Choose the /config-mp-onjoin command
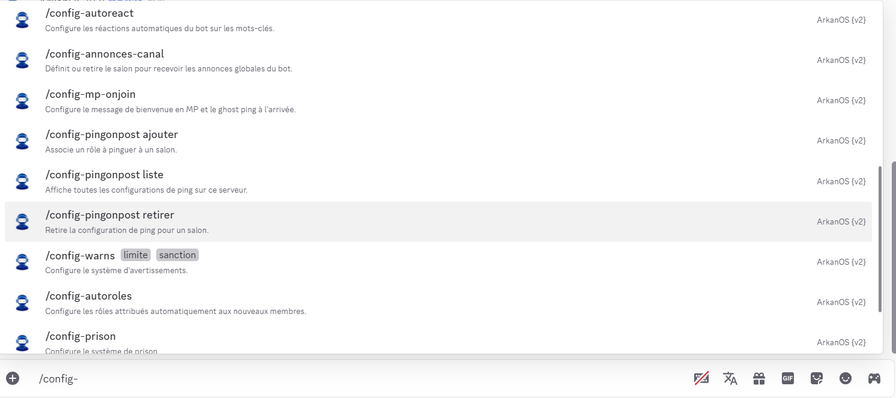The image size is (896, 398). pos(438,101)
